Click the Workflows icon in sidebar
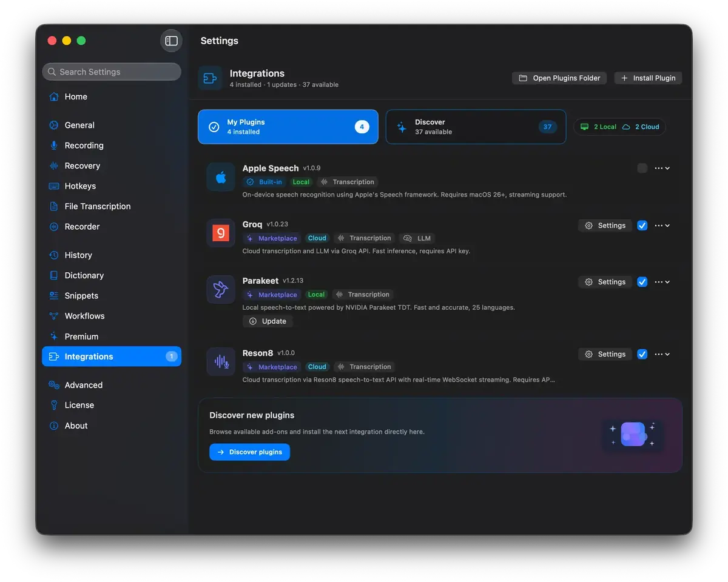Screen dimensions: 728x582 click(54, 316)
